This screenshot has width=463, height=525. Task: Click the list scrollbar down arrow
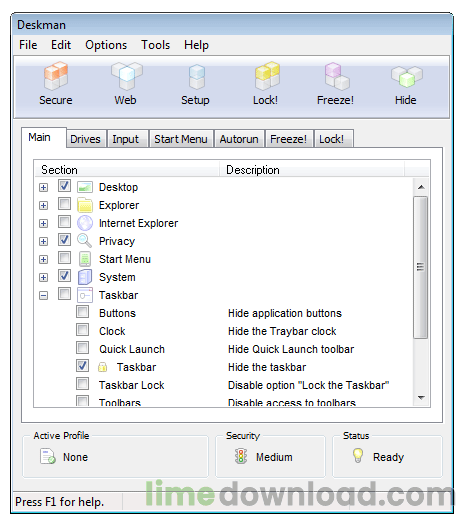tap(421, 398)
